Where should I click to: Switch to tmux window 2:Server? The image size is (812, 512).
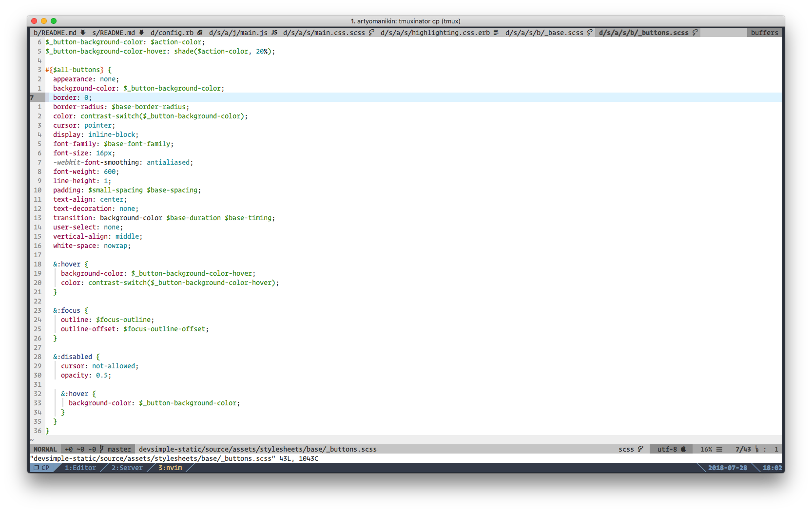point(127,468)
